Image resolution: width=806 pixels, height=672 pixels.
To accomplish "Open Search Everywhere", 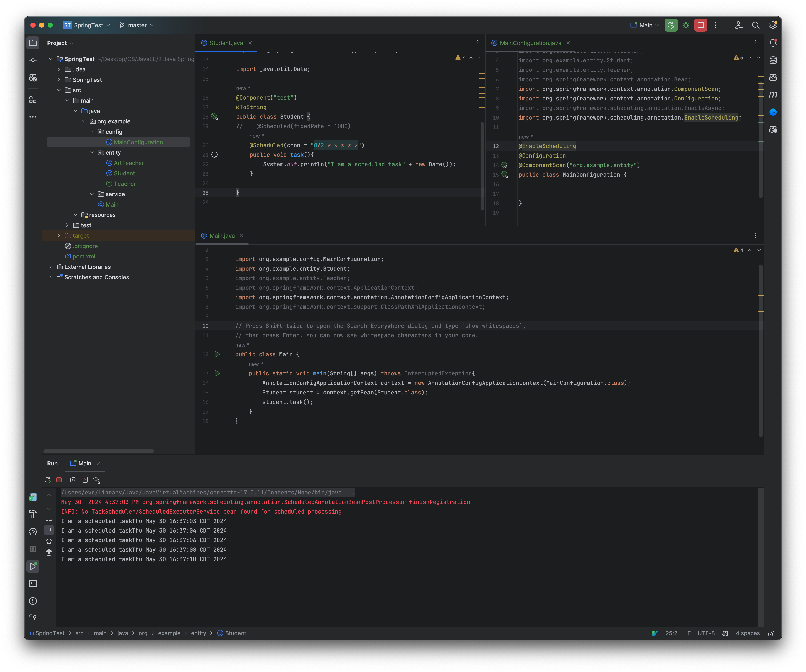I will point(756,25).
